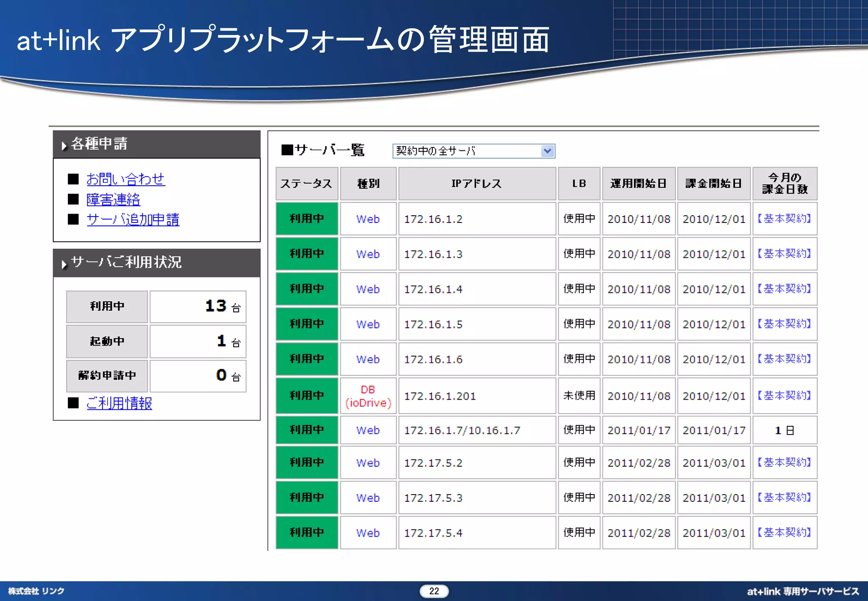Screen dimensions: 868x601
Task: Click the ステータス column header
Action: (307, 184)
